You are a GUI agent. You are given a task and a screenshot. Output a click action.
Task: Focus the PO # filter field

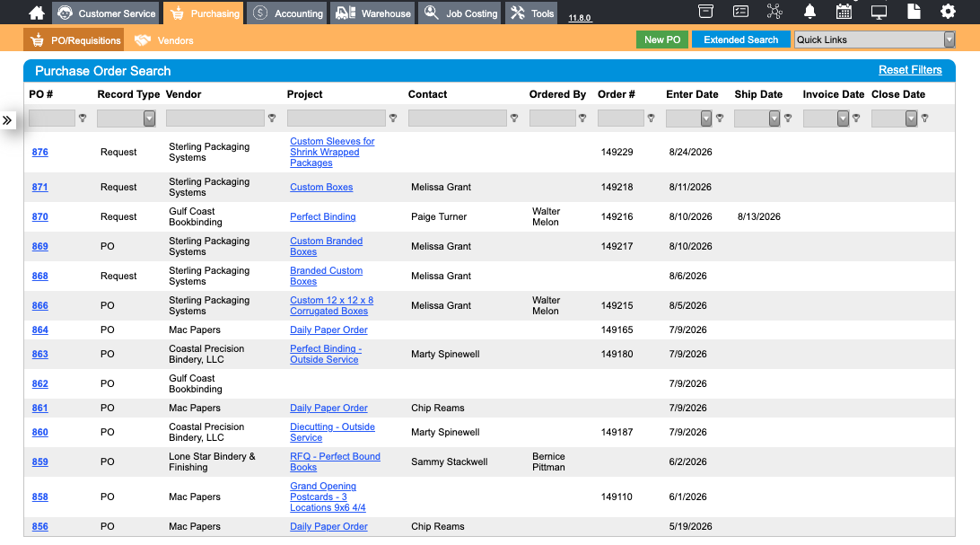(x=52, y=119)
